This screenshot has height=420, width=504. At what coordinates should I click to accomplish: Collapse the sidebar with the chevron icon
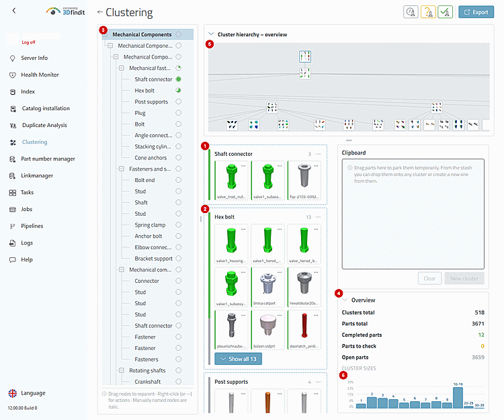(x=14, y=11)
